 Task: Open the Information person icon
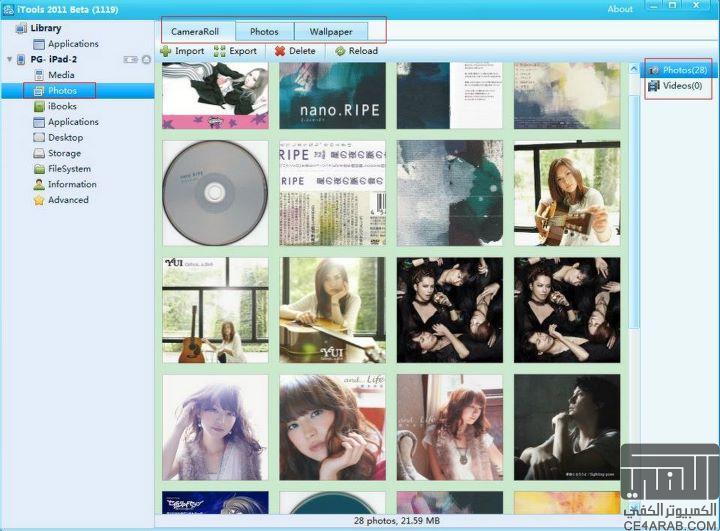[39, 184]
